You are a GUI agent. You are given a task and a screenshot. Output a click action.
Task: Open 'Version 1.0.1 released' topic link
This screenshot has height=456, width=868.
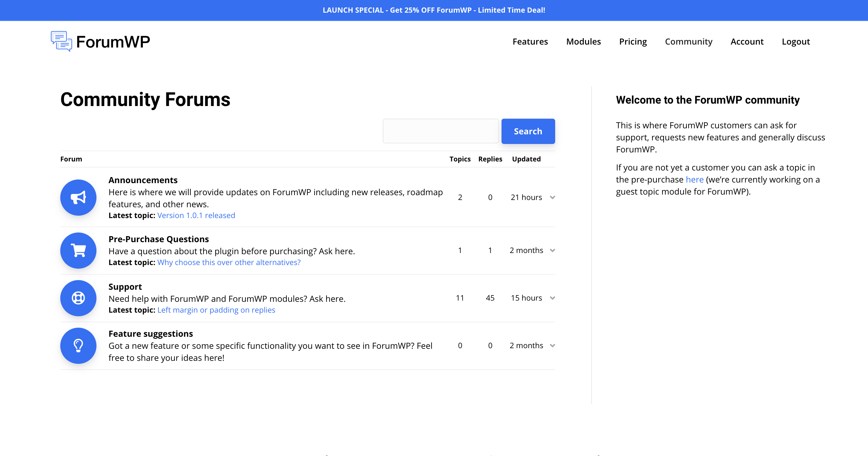[x=196, y=215]
